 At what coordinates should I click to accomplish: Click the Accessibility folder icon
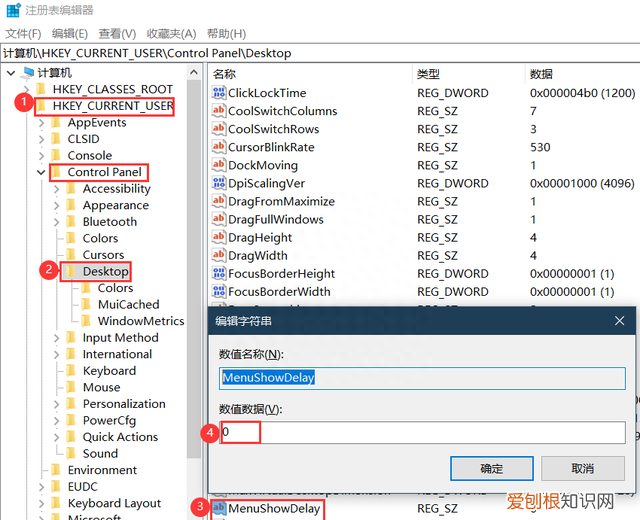tap(71, 189)
